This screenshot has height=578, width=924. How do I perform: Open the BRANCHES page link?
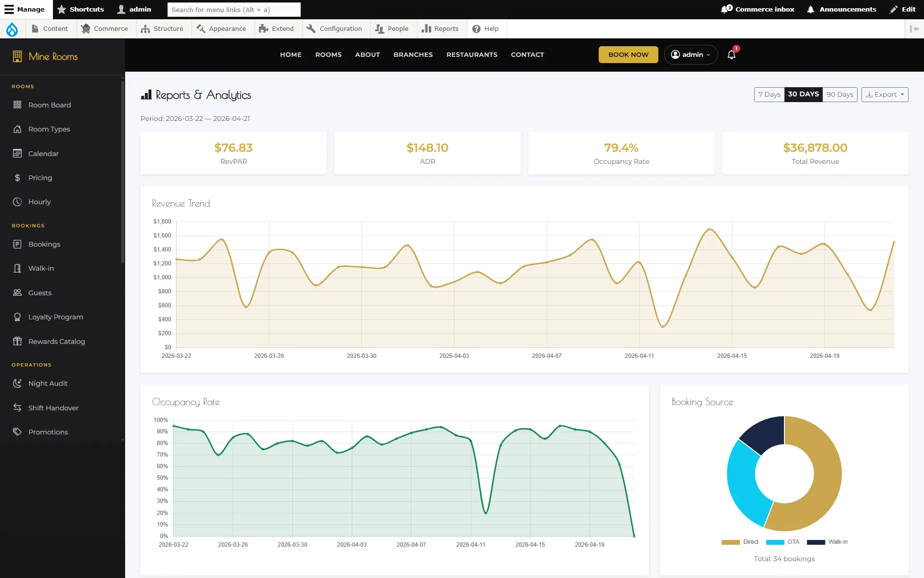413,54
